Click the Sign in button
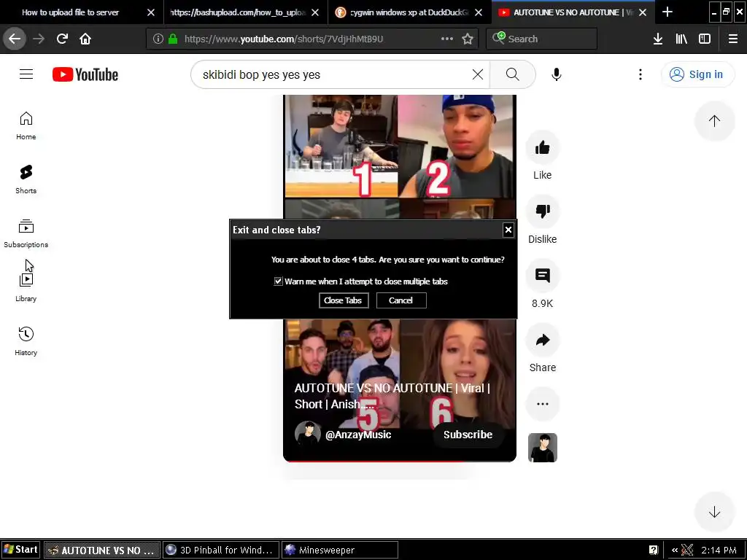Image resolution: width=747 pixels, height=560 pixels. point(697,74)
